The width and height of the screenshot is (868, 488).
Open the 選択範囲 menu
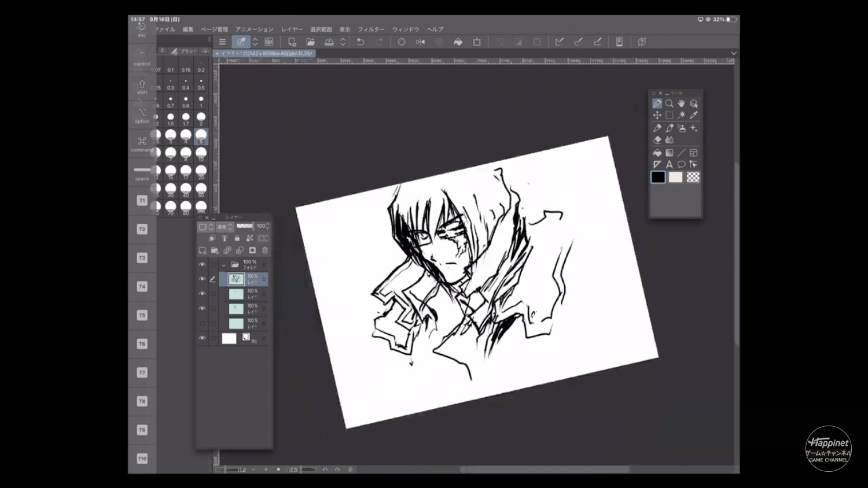321,29
